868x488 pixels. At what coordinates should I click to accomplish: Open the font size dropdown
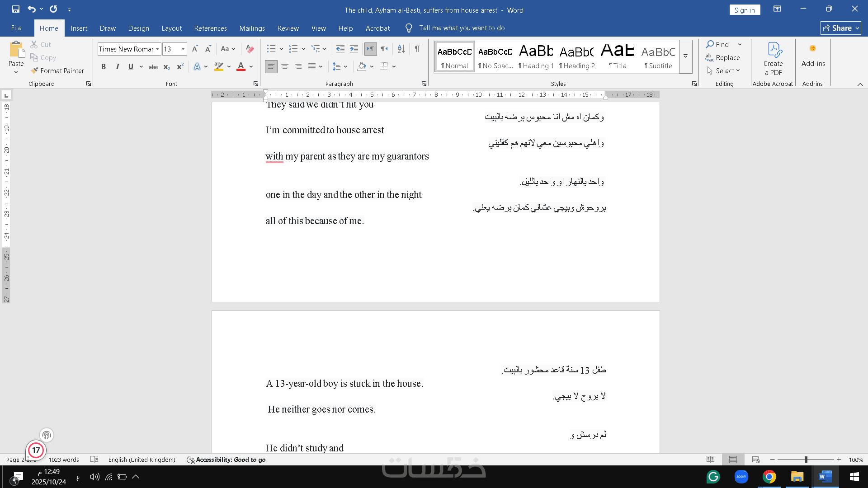point(183,49)
